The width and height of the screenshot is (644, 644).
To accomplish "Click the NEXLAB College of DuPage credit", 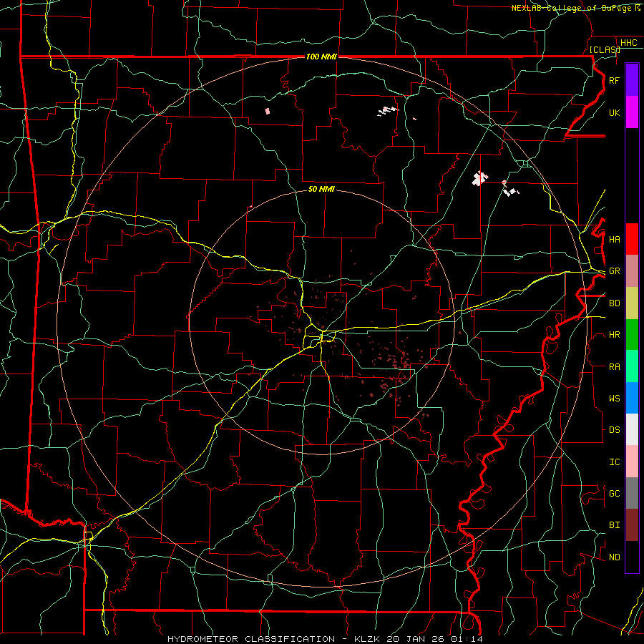I will coord(575,8).
